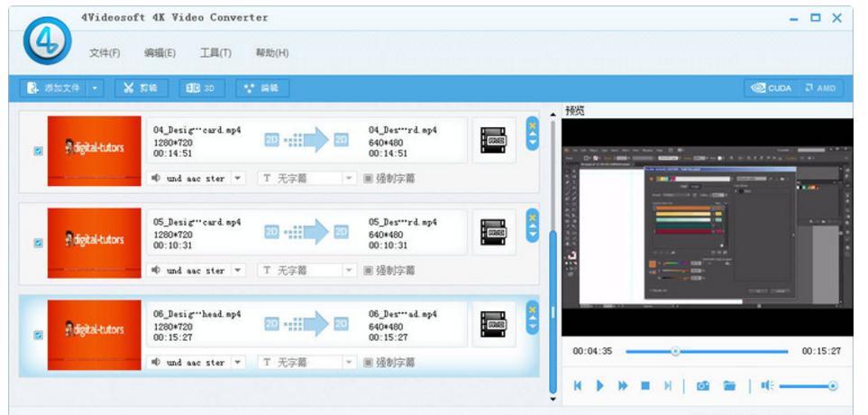The width and height of the screenshot is (868, 415).
Task: Move 05_Desig card.mp4 down with arrow icon
Action: 532,234
